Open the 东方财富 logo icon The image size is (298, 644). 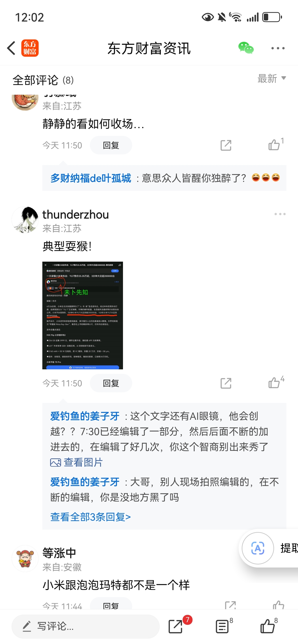pos(30,48)
